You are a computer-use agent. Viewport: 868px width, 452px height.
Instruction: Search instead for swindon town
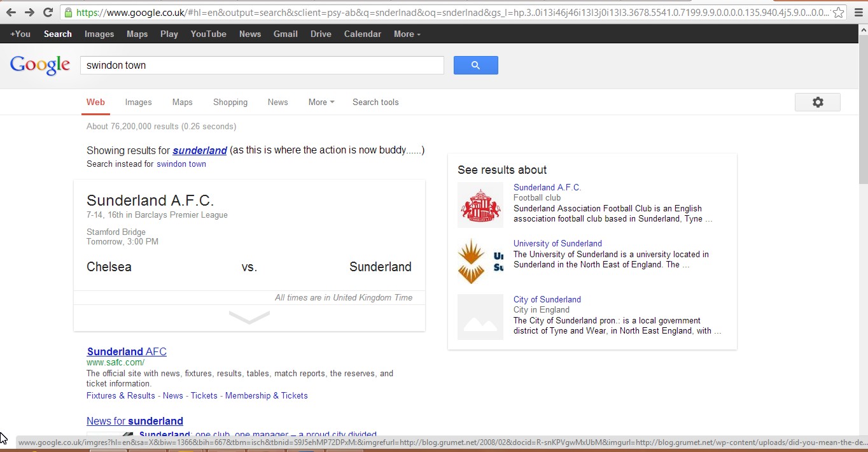tap(181, 164)
